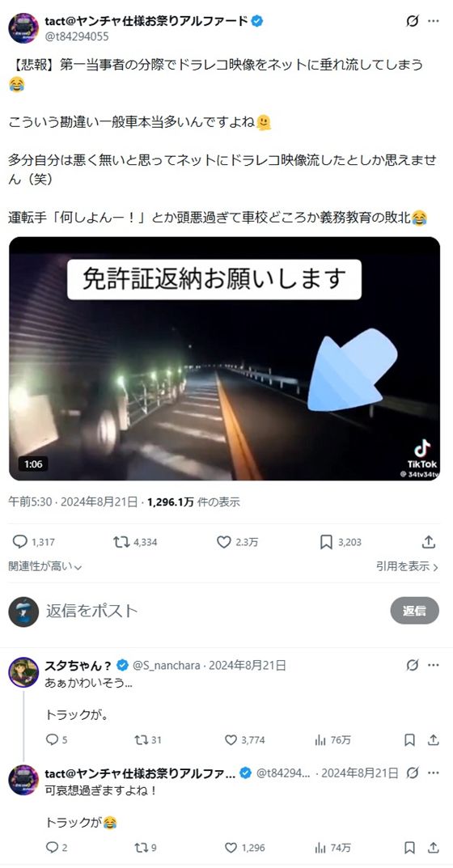Screen dimensions: 453x868
Task: Like スタちゃん's reply with 3,774 likes
Action: click(x=231, y=740)
